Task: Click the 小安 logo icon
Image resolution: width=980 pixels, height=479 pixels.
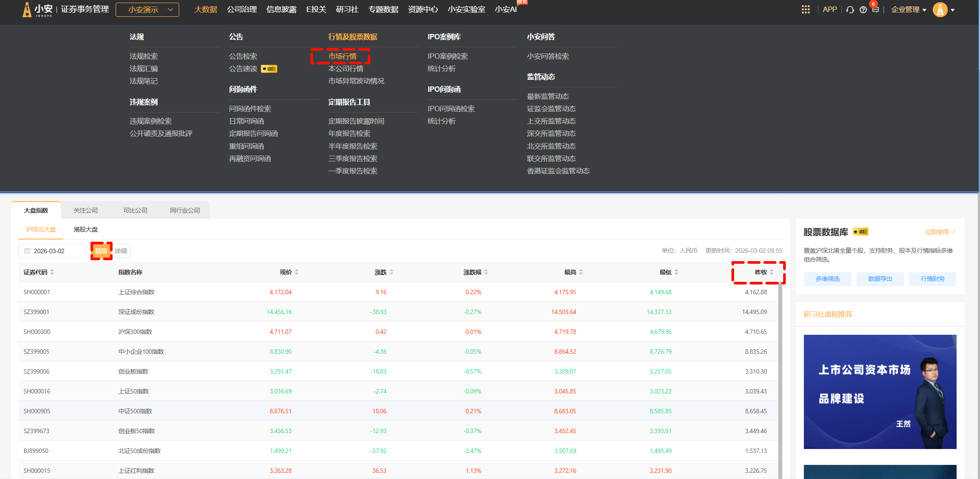Action: click(x=27, y=9)
